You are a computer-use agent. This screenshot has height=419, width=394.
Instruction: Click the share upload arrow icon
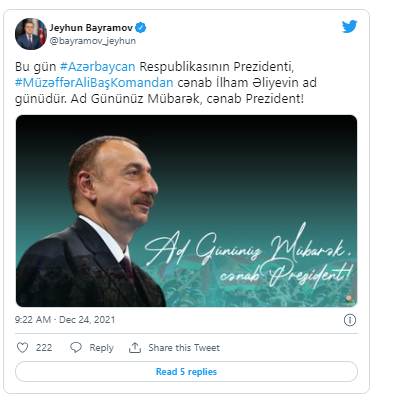pyautogui.click(x=135, y=348)
